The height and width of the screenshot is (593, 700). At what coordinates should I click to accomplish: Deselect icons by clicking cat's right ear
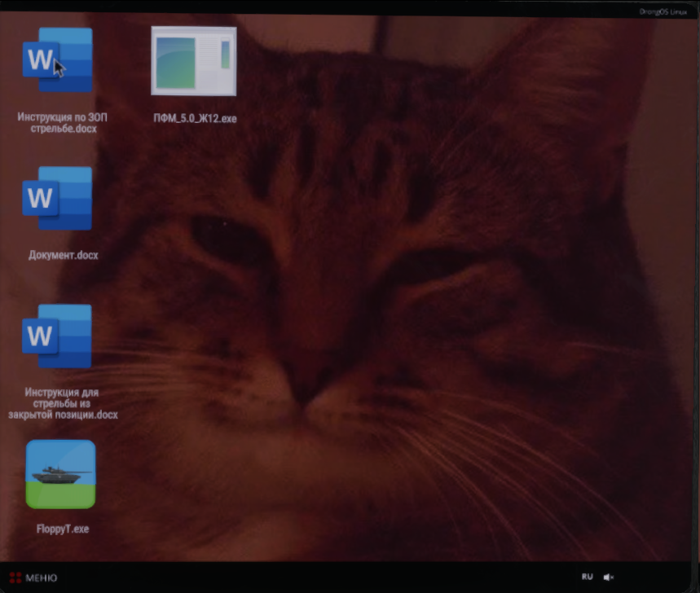[554, 90]
